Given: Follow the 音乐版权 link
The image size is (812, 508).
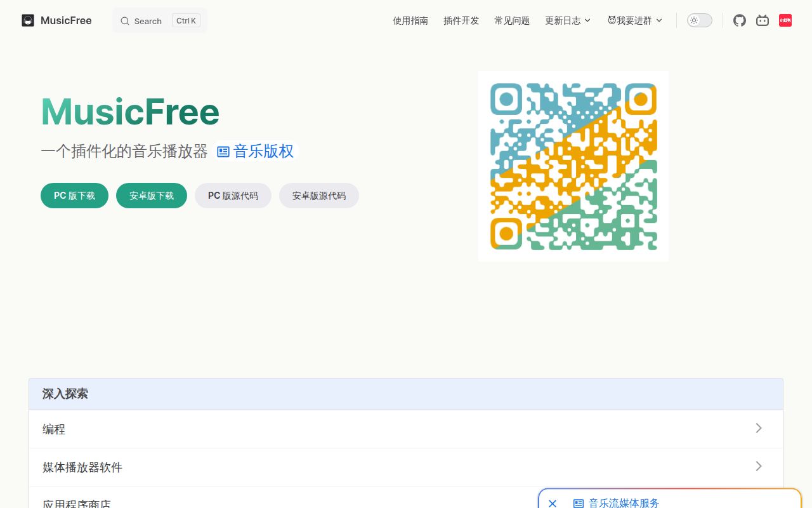Looking at the screenshot, I should click(x=263, y=152).
